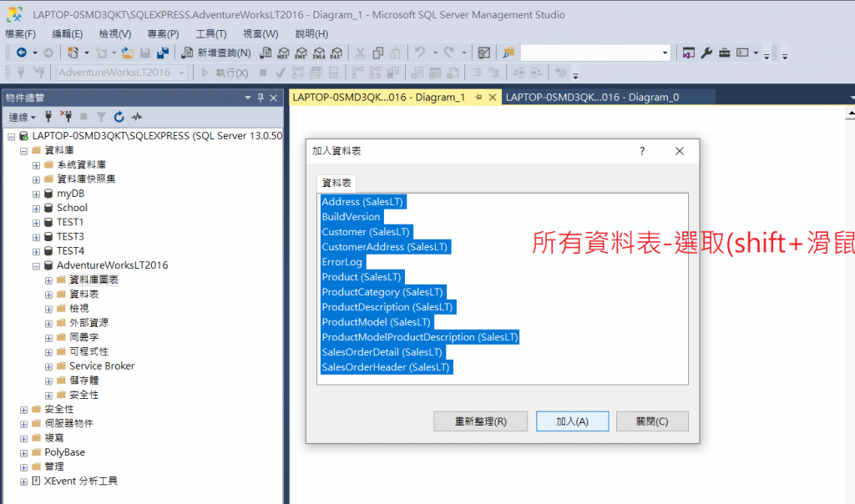
Task: Click the diagram pane scroll-up arrow
Action: [850, 113]
